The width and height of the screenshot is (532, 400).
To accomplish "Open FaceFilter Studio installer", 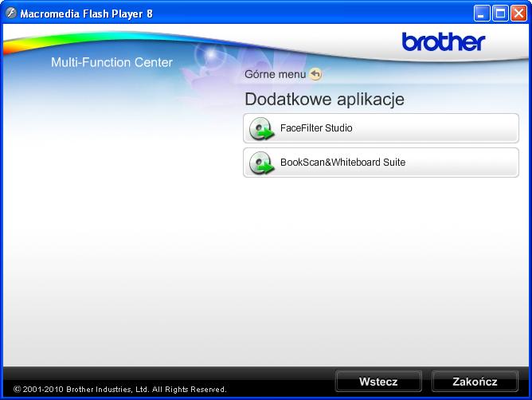I will coord(381,128).
